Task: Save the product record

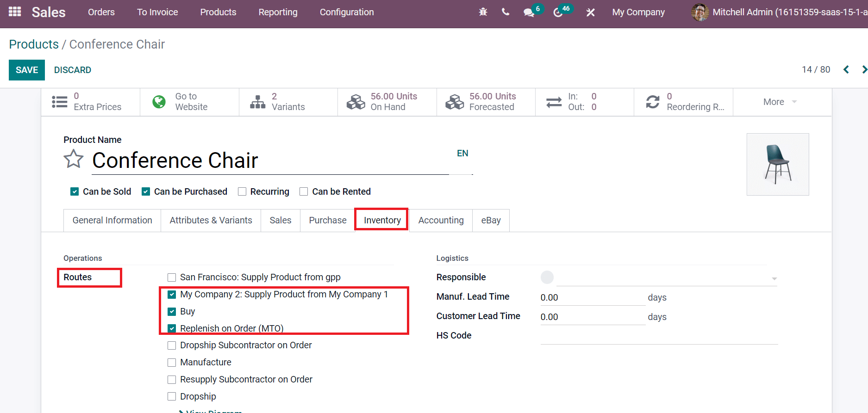Action: click(27, 70)
